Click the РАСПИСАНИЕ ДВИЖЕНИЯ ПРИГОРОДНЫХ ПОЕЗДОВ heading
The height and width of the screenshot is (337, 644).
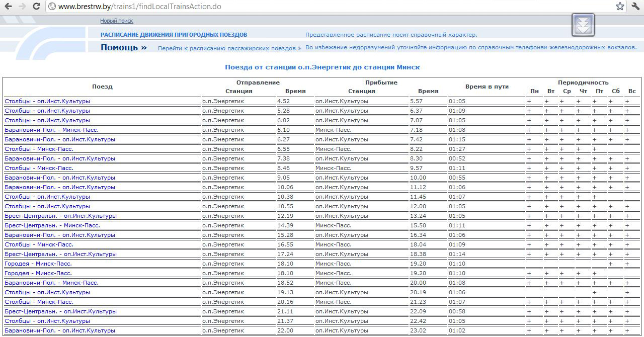pos(174,35)
